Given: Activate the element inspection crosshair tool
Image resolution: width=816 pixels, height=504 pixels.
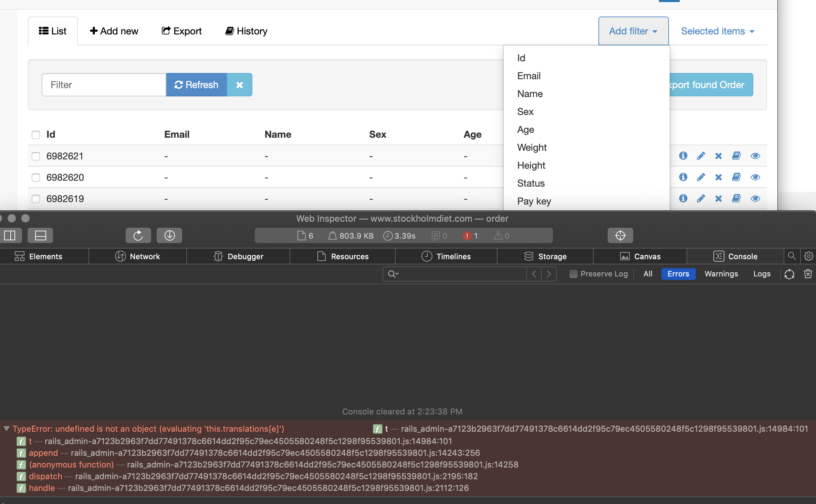Looking at the screenshot, I should pyautogui.click(x=620, y=235).
